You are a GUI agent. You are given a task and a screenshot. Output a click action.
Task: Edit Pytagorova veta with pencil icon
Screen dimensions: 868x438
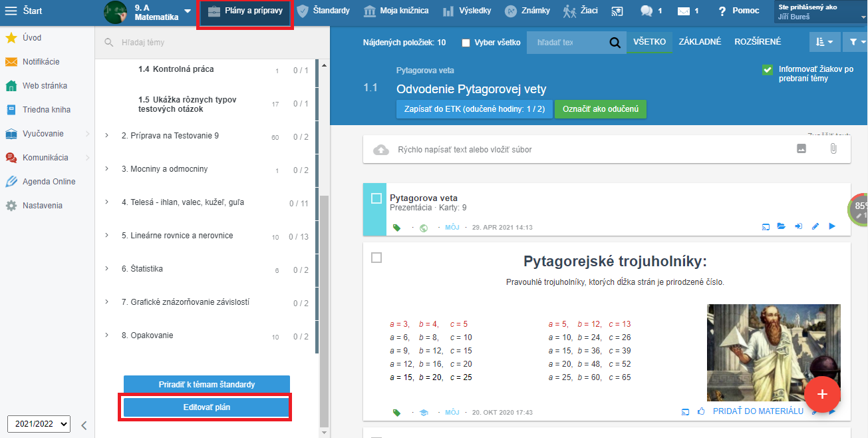click(x=815, y=227)
